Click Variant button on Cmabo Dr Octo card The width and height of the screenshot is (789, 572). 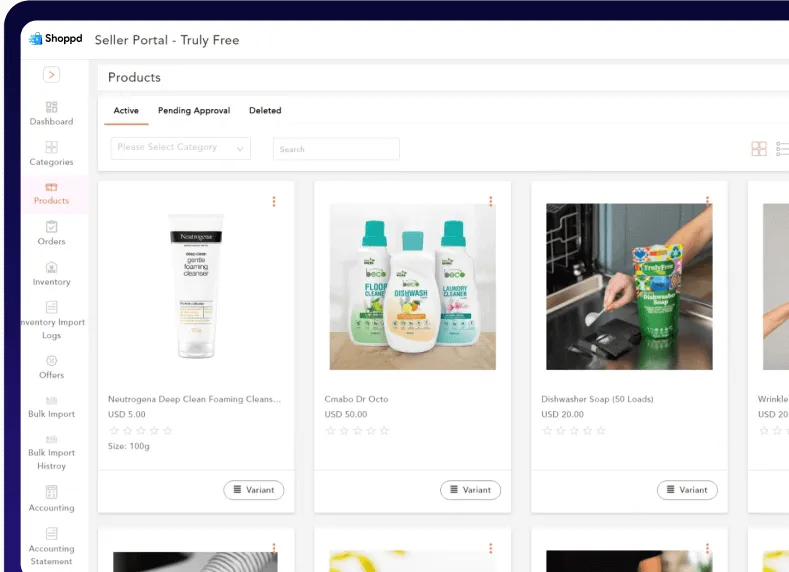[470, 490]
